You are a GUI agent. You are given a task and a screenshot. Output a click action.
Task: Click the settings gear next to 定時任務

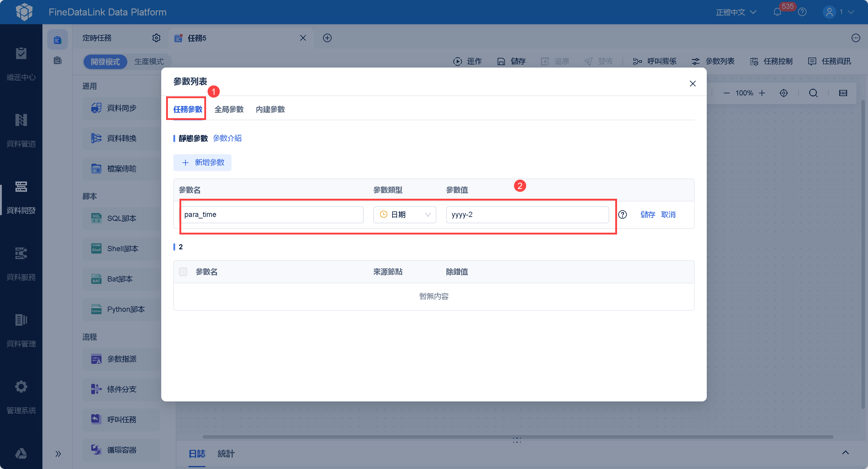156,38
